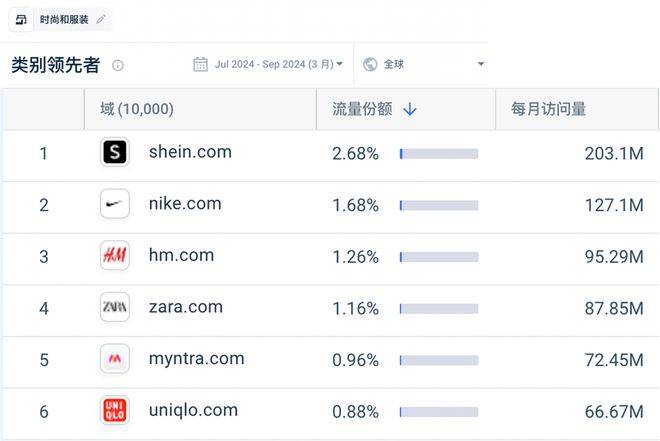Viewport: 660px width, 441px height.
Task: Click the pencil edit icon beside 时尚和服装
Action: (101, 20)
